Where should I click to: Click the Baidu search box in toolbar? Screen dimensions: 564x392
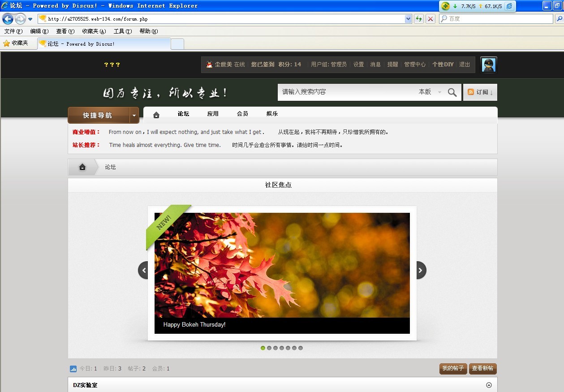click(496, 19)
